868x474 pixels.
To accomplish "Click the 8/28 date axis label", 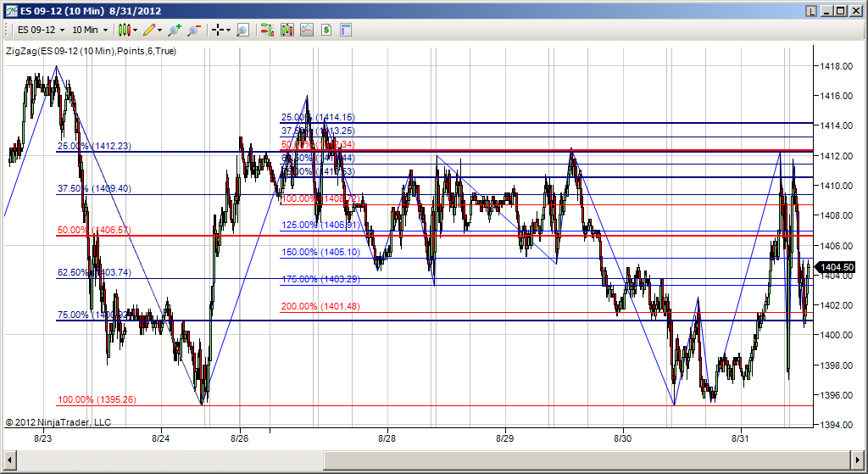I will 387,438.
